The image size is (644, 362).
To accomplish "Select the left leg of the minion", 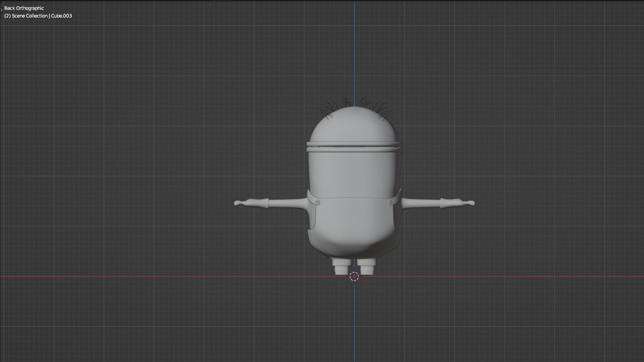I will coord(341,266).
